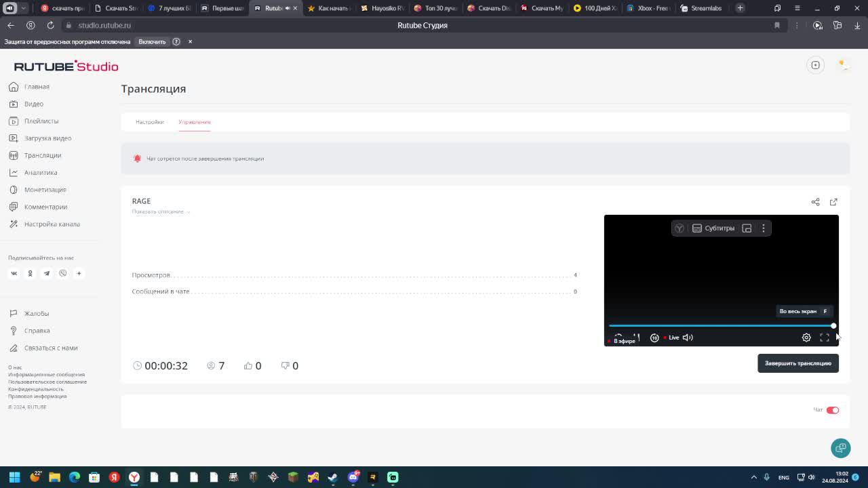Enter fullscreen mode in the player

[825, 338]
